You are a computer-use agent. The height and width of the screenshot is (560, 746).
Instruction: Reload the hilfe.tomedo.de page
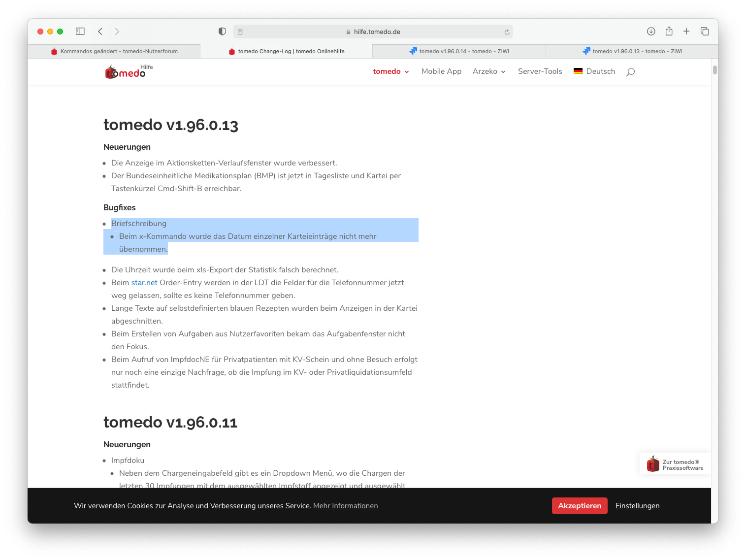(x=507, y=32)
